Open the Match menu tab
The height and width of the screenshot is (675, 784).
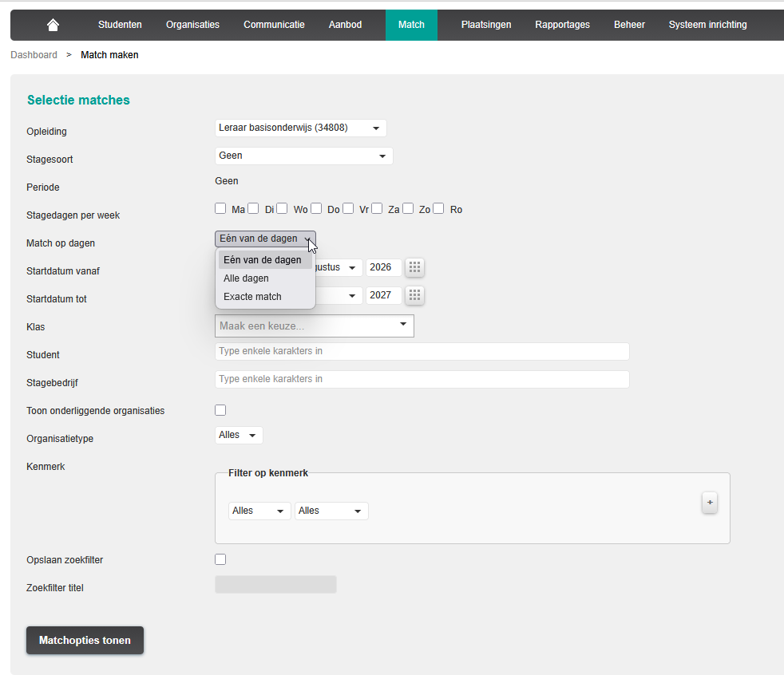click(x=411, y=25)
